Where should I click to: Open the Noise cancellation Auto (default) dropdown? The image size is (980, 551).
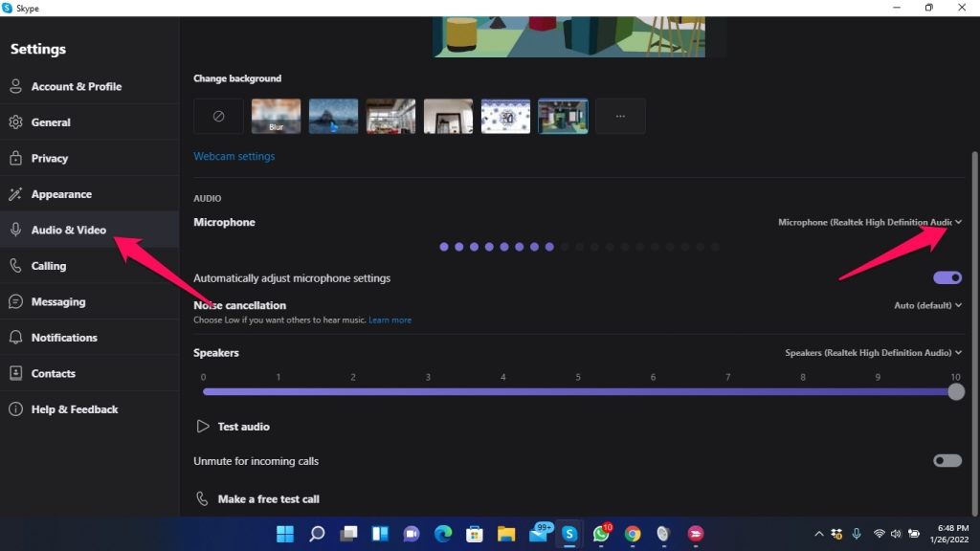coord(927,306)
